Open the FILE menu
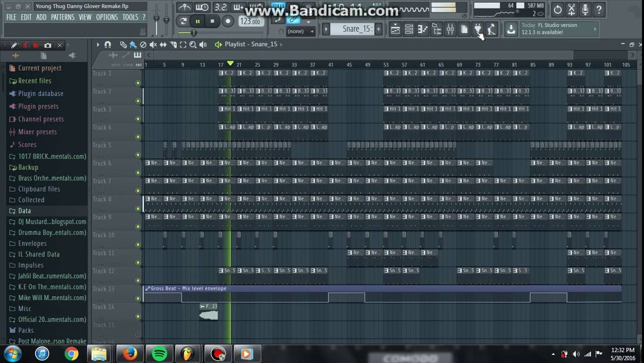This screenshot has height=363, width=644. click(11, 17)
